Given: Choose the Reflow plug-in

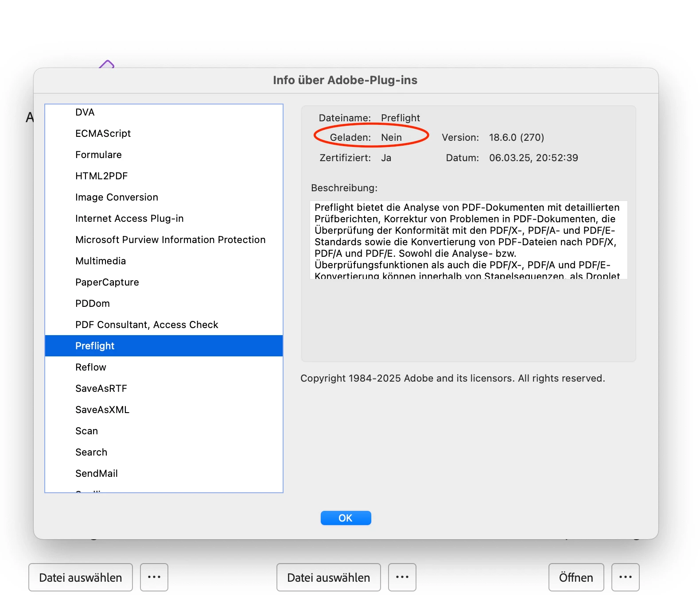Looking at the screenshot, I should click(x=163, y=367).
